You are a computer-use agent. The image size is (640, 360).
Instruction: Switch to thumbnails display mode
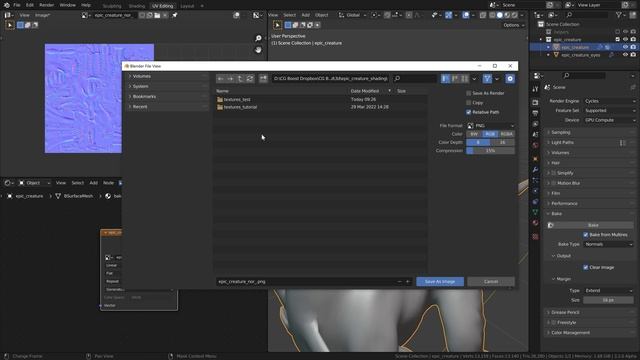tap(464, 78)
